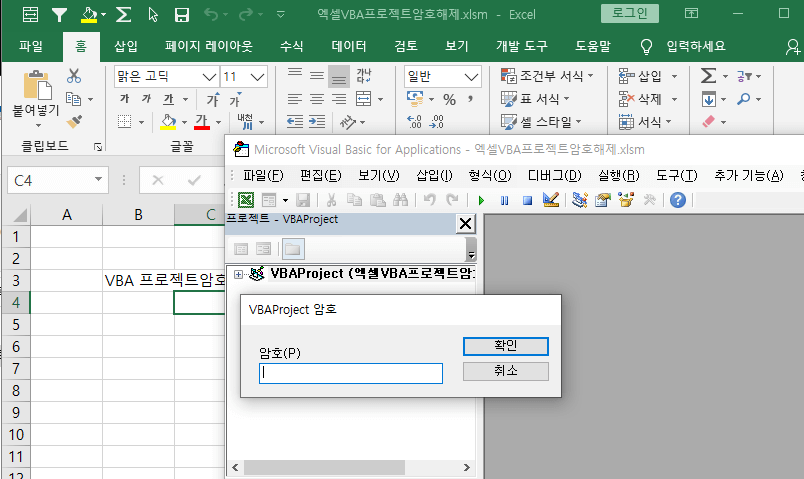Expand the VBAProject tree node
The width and height of the screenshot is (804, 479).
238,274
